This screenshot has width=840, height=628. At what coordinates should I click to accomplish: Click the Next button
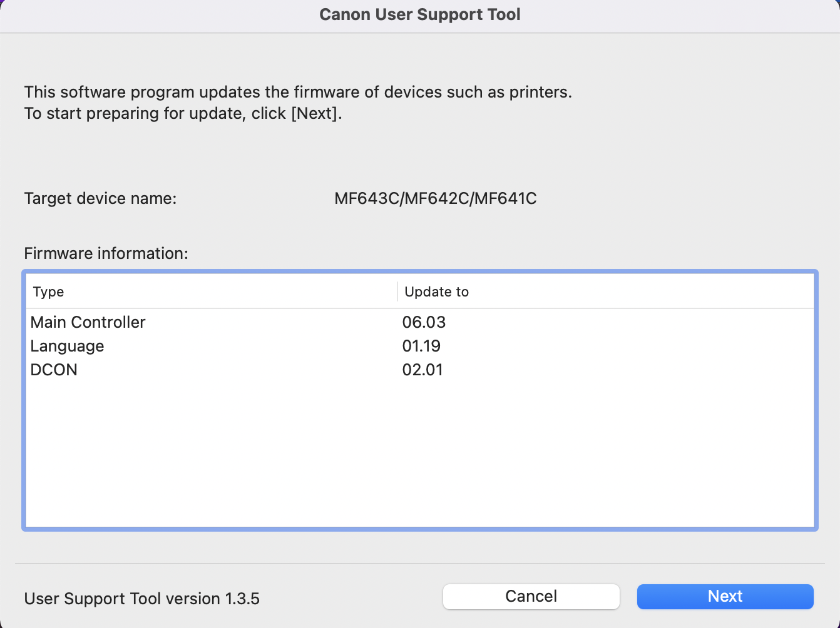pyautogui.click(x=725, y=596)
